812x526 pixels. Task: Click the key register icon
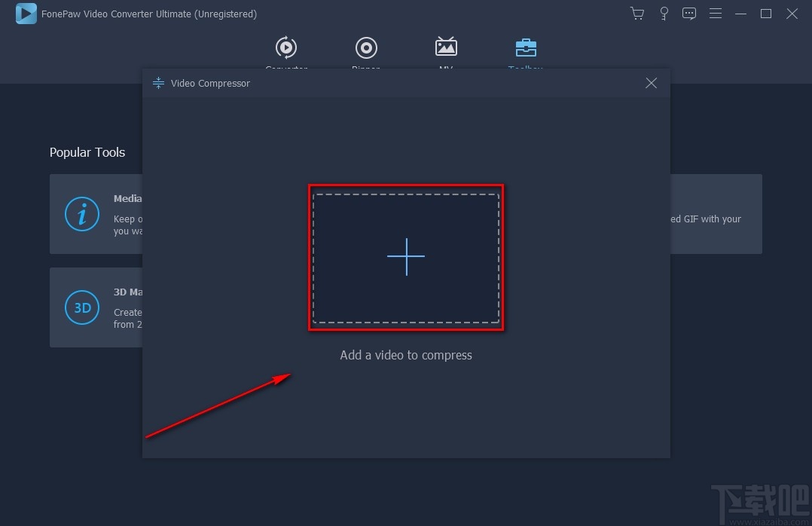tap(664, 14)
